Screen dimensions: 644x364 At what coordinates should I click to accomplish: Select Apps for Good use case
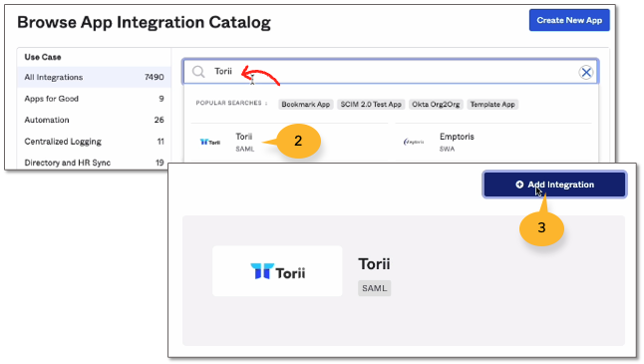[94, 99]
